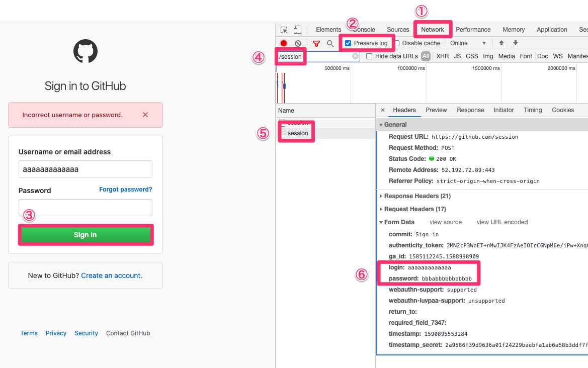The height and width of the screenshot is (368, 588).
Task: Toggle the device toolbar icon
Action: coord(297,30)
